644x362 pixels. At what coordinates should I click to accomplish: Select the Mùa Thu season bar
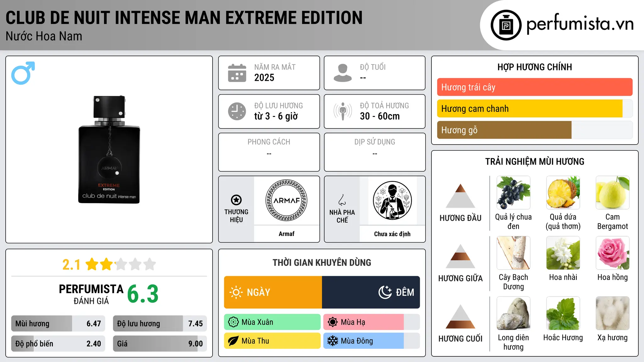click(272, 341)
